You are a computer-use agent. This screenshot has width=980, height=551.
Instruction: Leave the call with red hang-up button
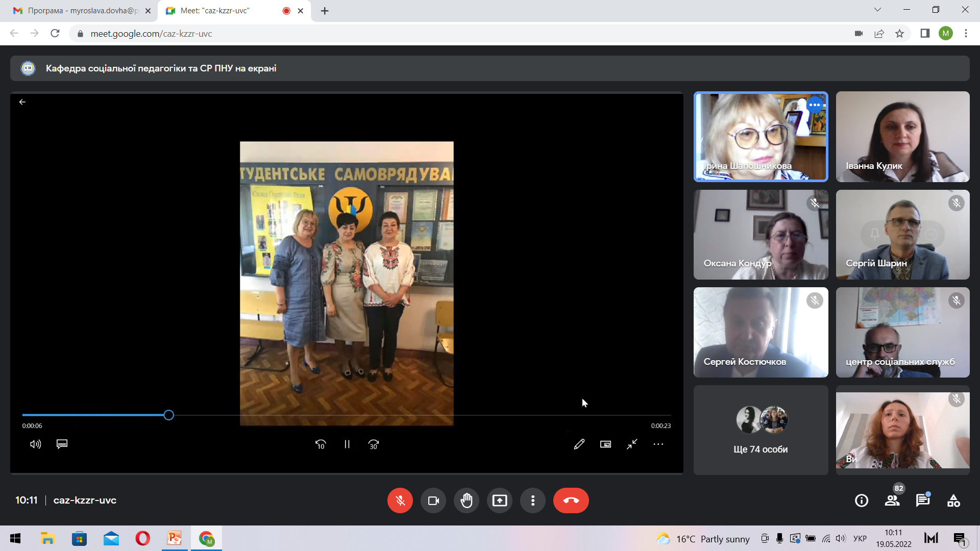pos(571,500)
